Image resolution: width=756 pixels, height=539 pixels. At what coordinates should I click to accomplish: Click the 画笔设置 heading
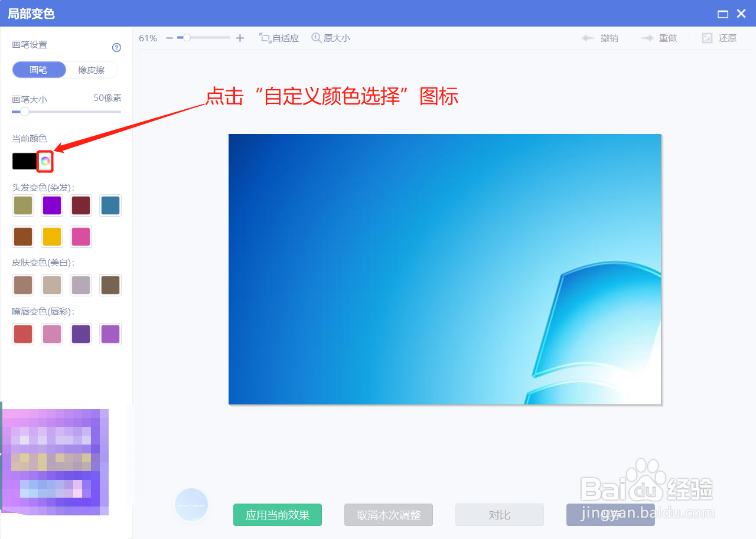[30, 44]
